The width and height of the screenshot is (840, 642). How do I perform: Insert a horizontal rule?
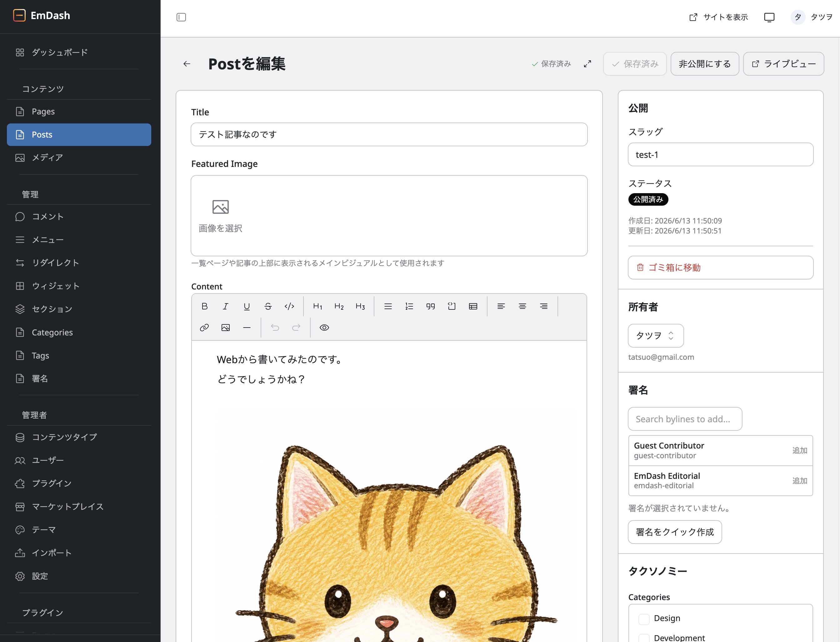point(247,328)
